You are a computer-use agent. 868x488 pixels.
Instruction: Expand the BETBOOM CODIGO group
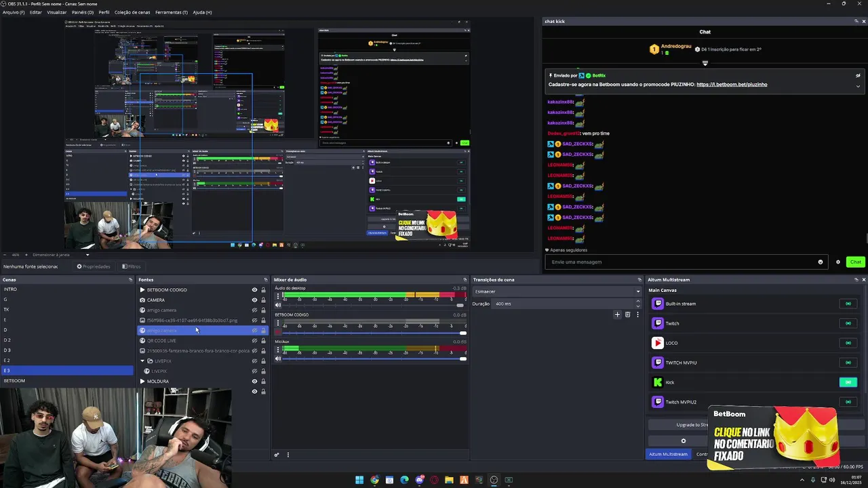point(142,290)
